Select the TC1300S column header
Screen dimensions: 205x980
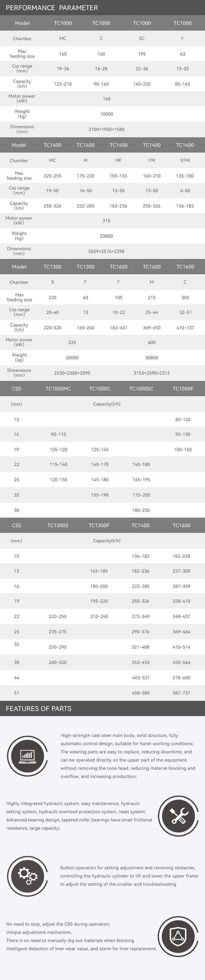coord(58,525)
